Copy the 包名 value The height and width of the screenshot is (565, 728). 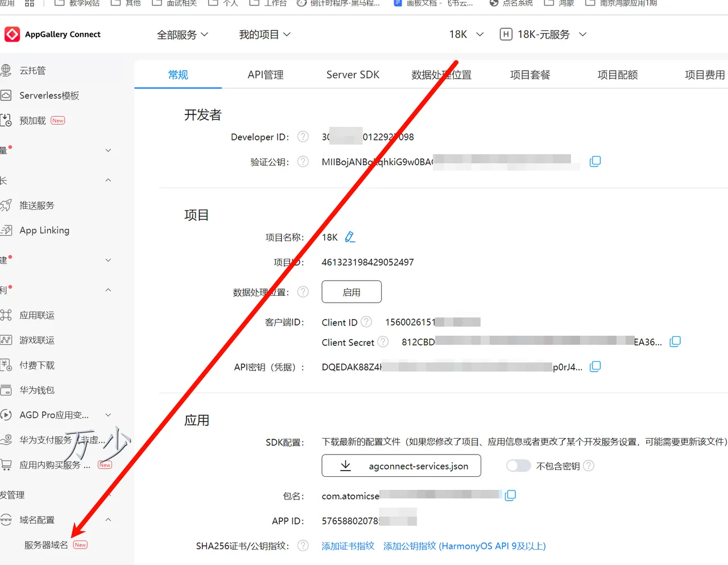pos(510,496)
